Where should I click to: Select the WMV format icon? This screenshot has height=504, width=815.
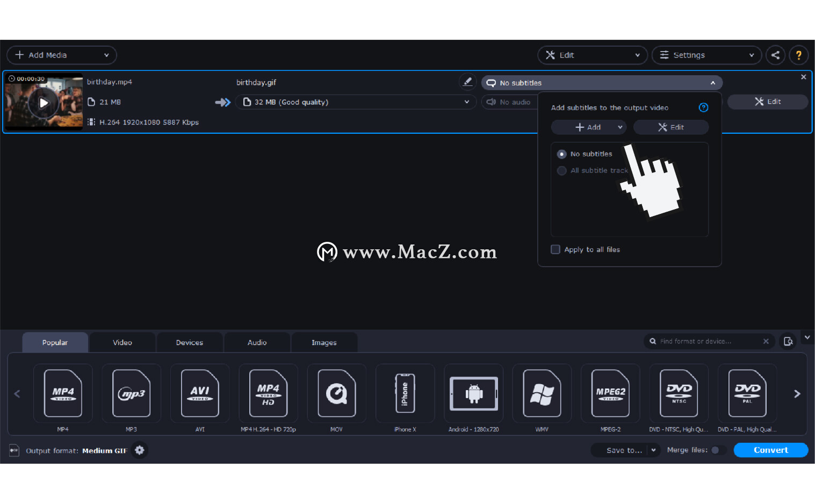[x=542, y=393]
